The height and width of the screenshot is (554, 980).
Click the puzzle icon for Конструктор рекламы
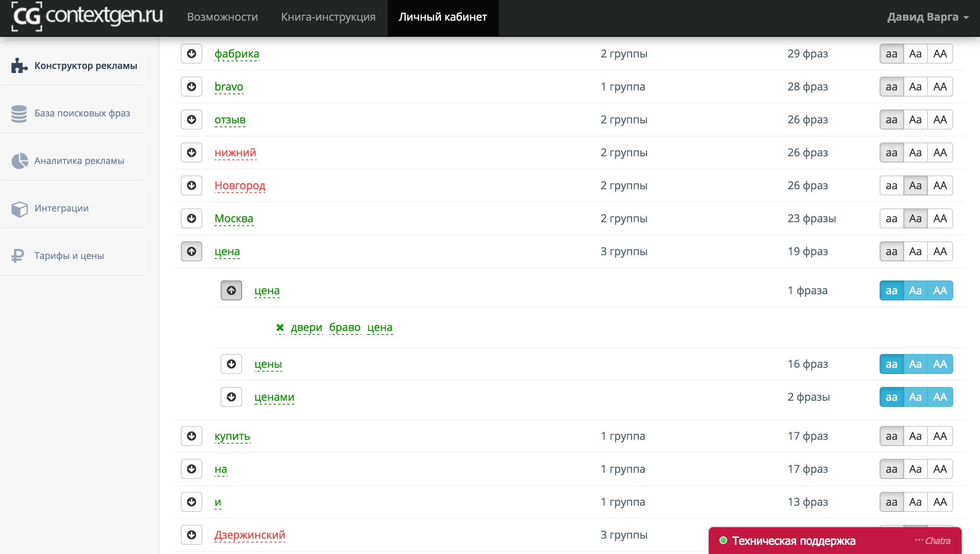point(19,66)
